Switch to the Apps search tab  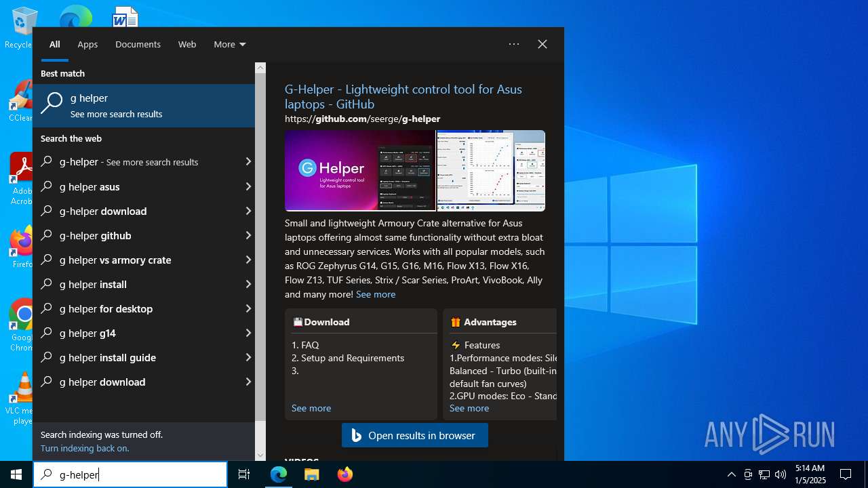point(87,45)
